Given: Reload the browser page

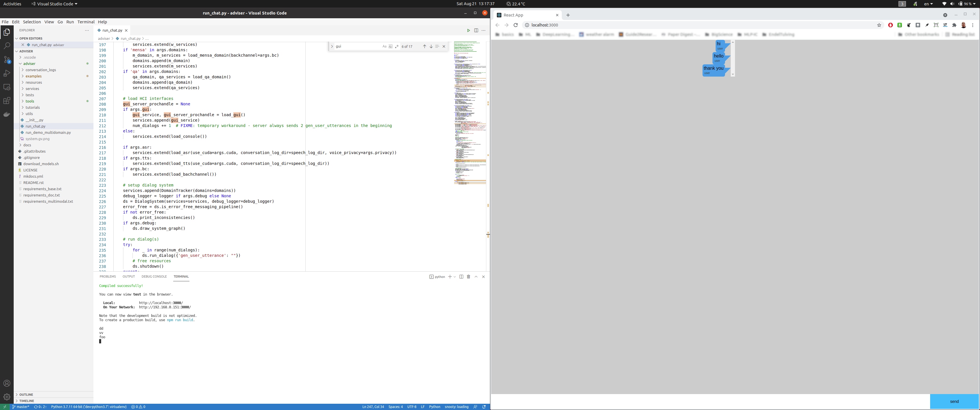Looking at the screenshot, I should click(515, 25).
